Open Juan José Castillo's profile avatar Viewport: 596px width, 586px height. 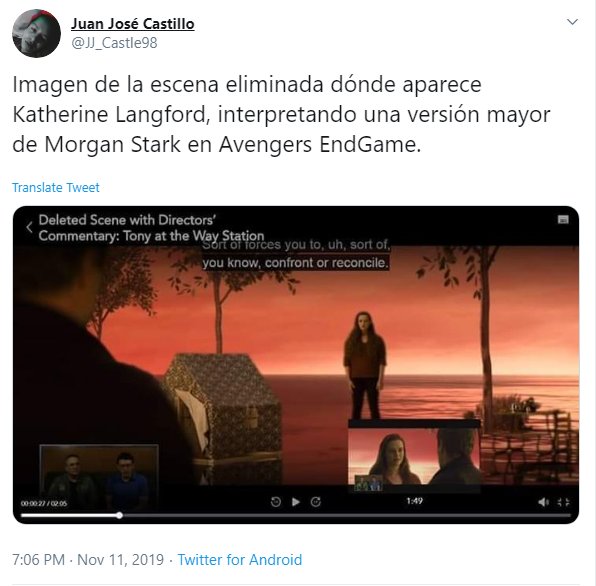coord(36,33)
